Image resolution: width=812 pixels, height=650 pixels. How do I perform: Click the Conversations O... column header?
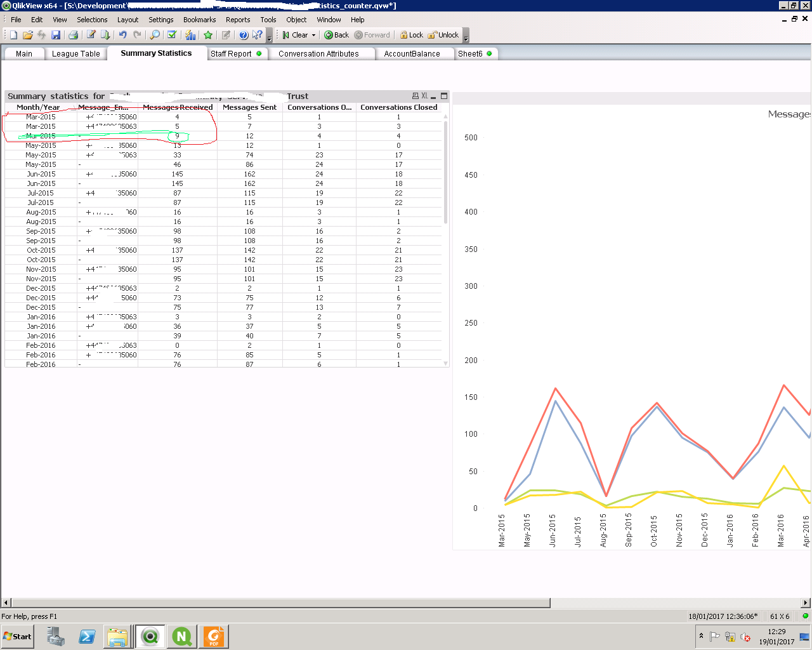[319, 107]
